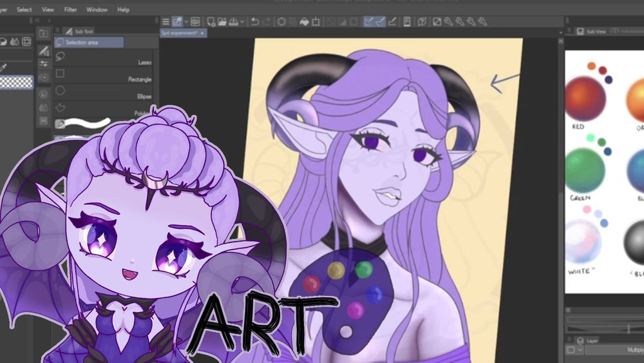
Task: Toggle Snap to Special Ruler
Action: (x=381, y=22)
